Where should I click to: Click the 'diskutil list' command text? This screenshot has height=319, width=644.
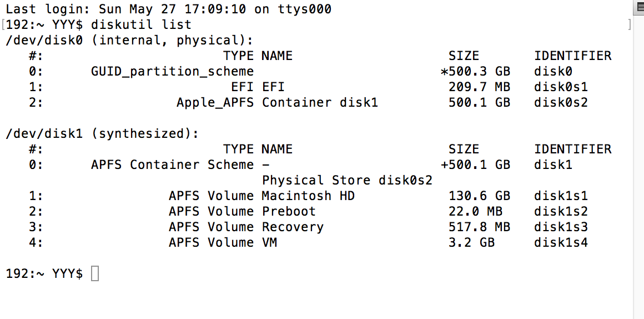[141, 25]
